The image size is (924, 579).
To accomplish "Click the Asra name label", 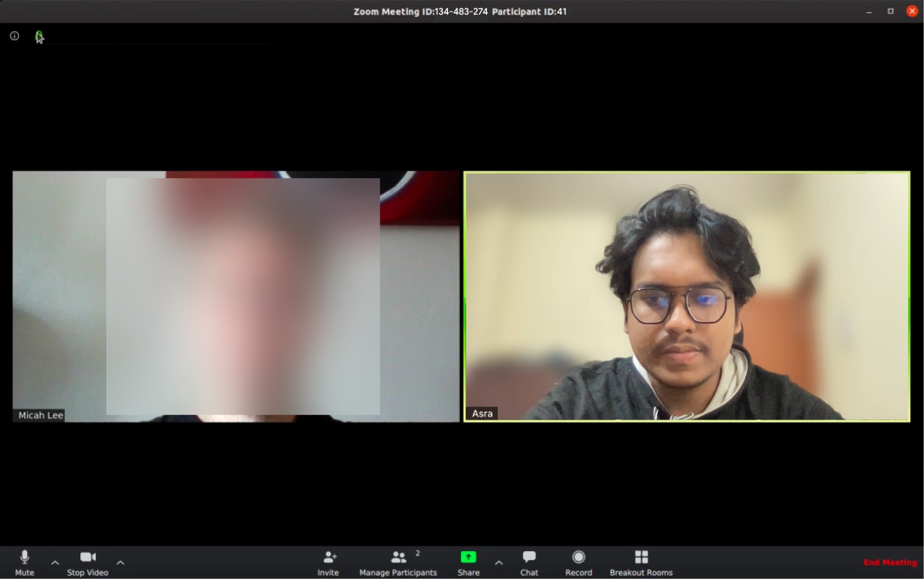I will tap(482, 414).
